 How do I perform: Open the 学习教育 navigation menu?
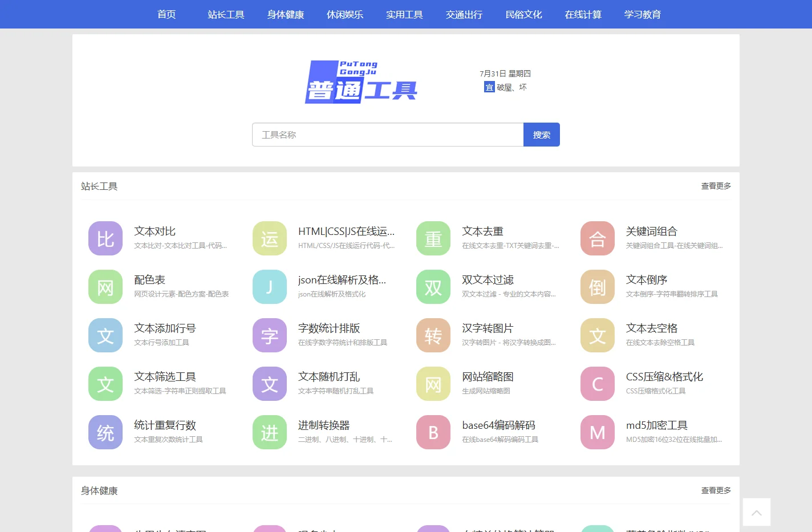pyautogui.click(x=643, y=14)
